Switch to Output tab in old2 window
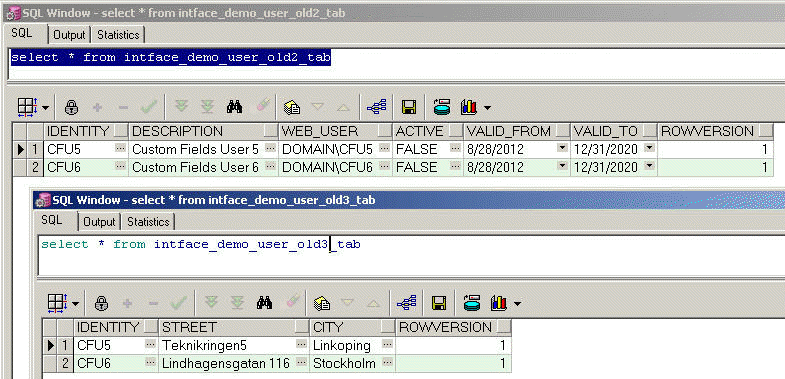Viewport: 785px width, 379px height. point(69,35)
